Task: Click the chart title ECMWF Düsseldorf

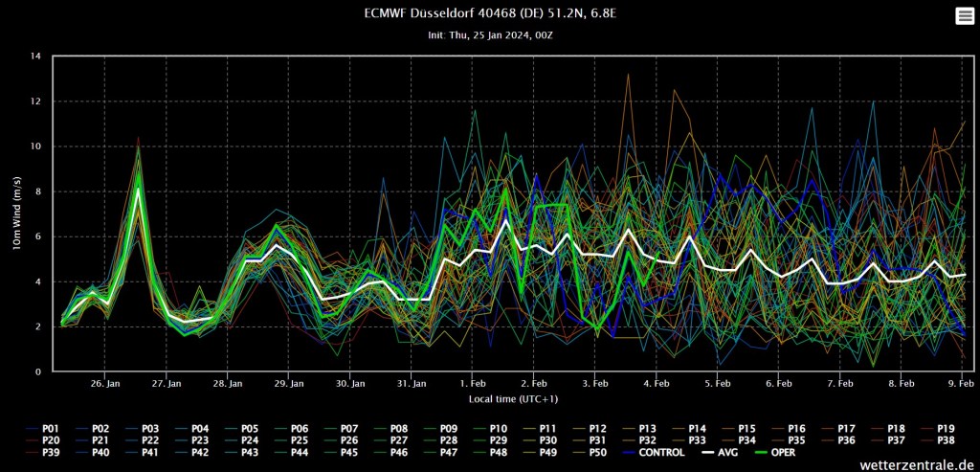Action: tap(489, 13)
